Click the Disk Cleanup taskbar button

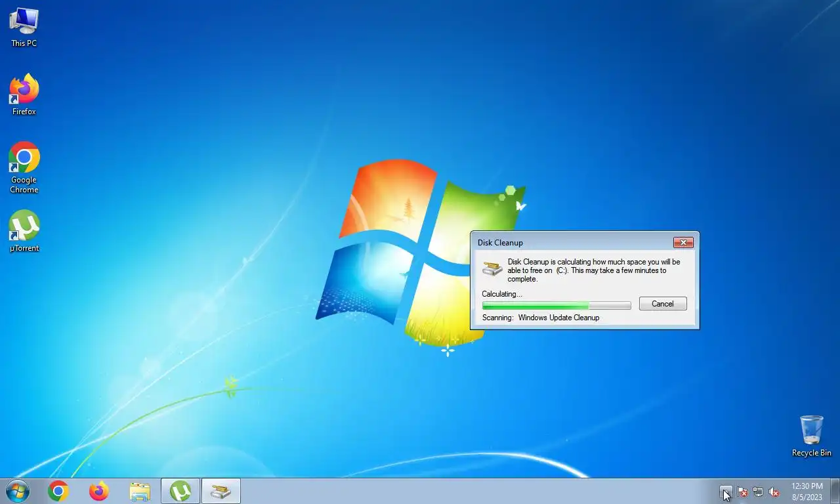point(221,491)
